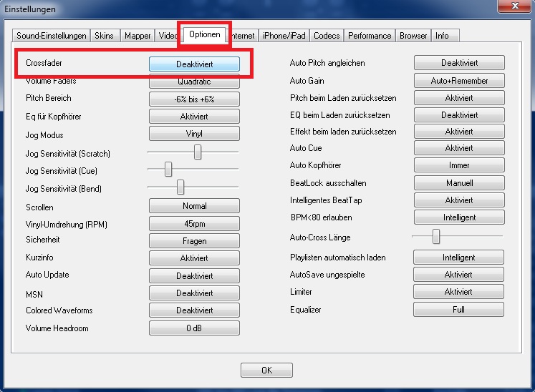Click the Volume Headroom 0 dB button
This screenshot has height=392, width=535.
194,328
